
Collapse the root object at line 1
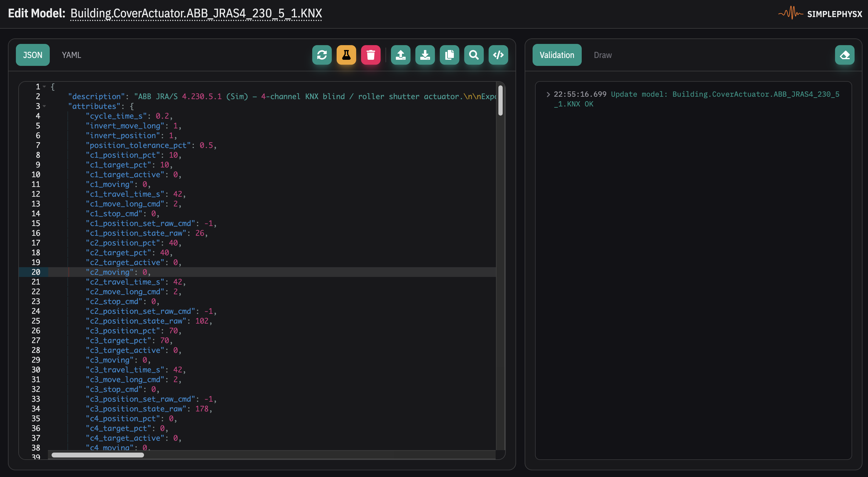45,87
